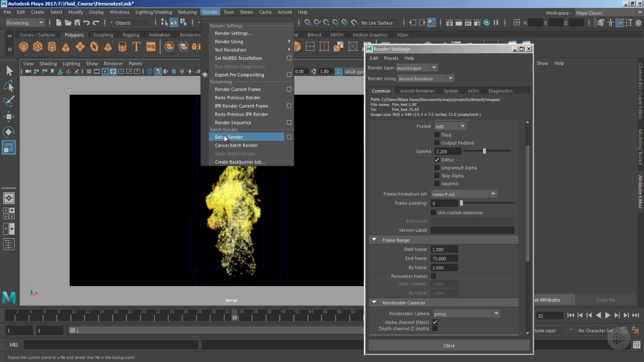Toggle Alpha channel (Mask) checkbox

(435, 322)
